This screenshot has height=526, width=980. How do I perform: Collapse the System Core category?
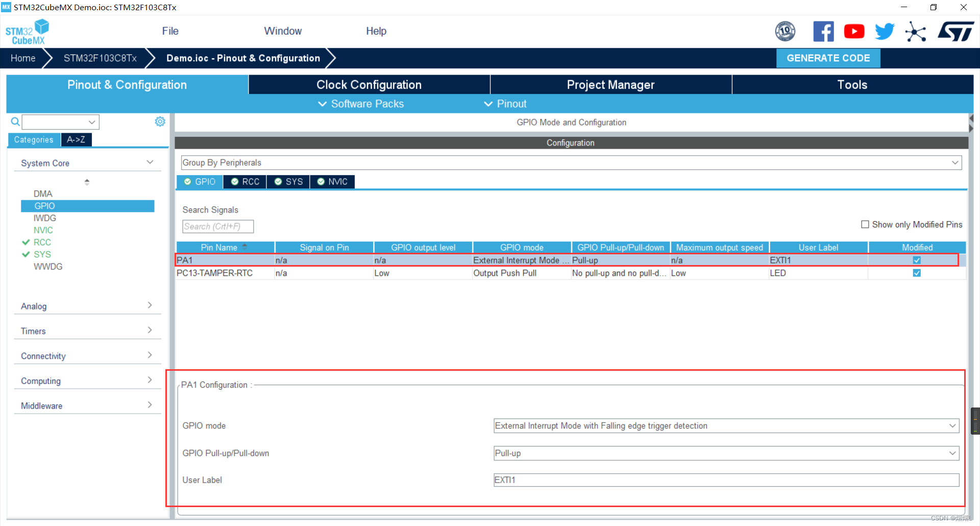pos(150,162)
